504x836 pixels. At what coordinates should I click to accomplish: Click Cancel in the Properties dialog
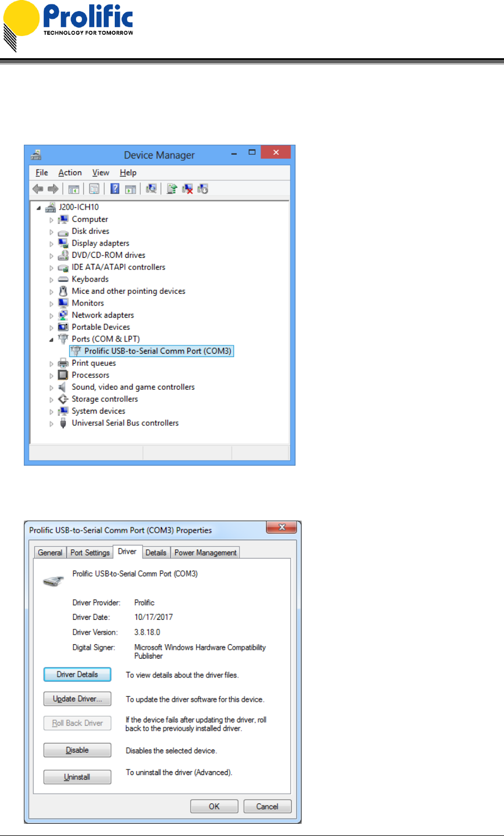[x=267, y=807]
